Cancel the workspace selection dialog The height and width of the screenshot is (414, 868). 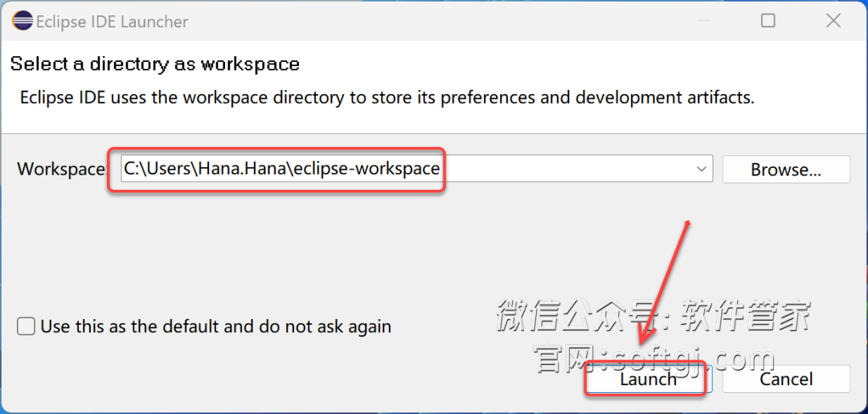(785, 379)
